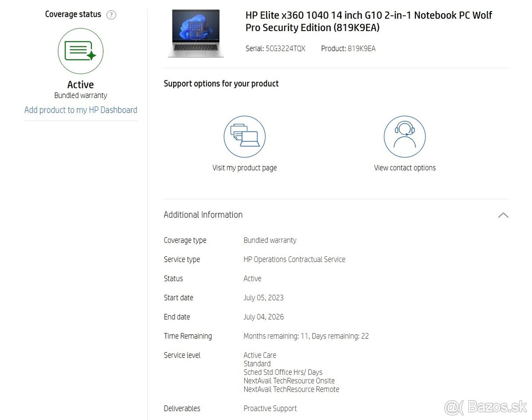
Task: Click the Active label under status icon
Action: (81, 85)
